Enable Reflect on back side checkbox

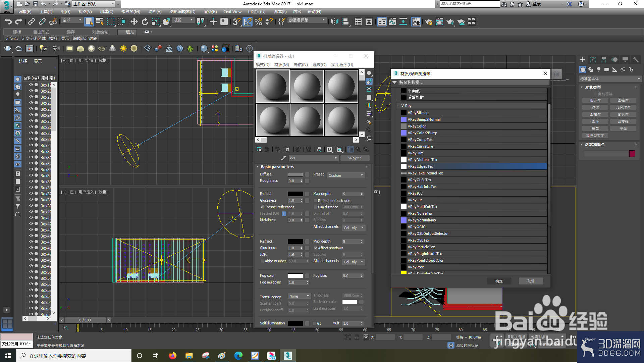coord(315,201)
